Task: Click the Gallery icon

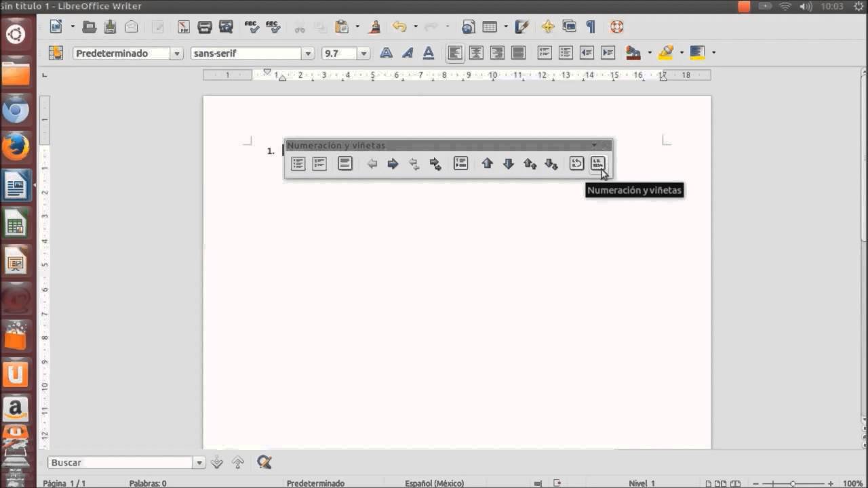Action: click(569, 27)
